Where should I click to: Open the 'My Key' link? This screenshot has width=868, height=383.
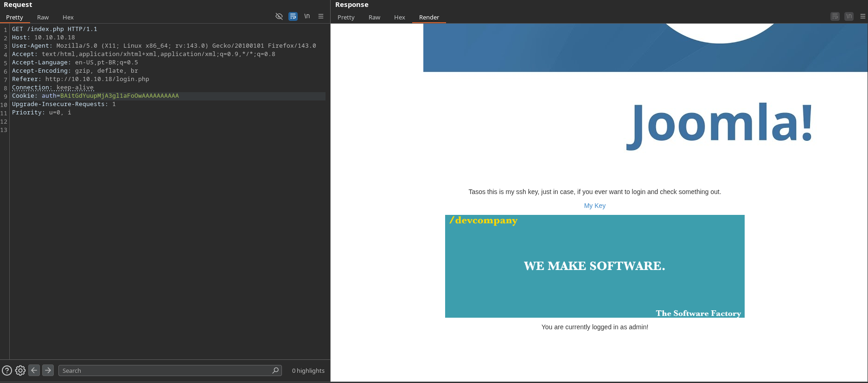point(594,206)
